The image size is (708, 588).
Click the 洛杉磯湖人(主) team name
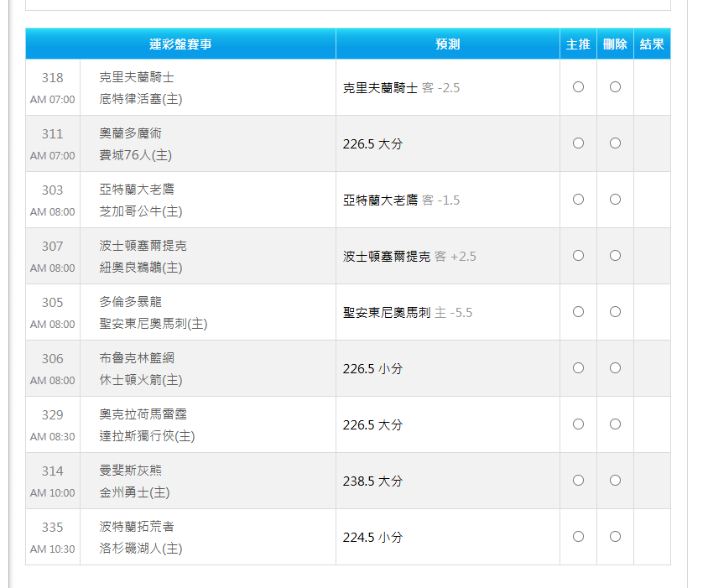140,549
